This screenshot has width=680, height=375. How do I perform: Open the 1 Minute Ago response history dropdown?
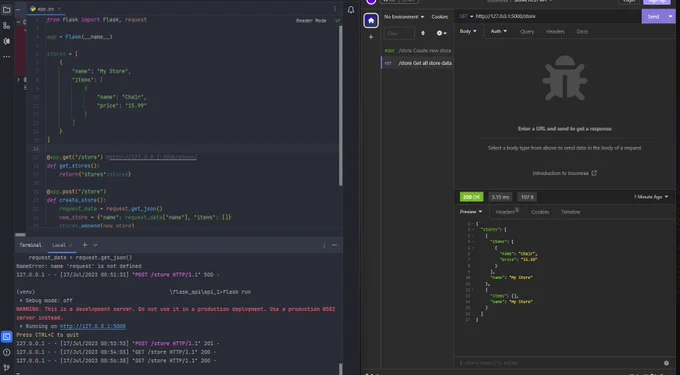pyautogui.click(x=651, y=197)
